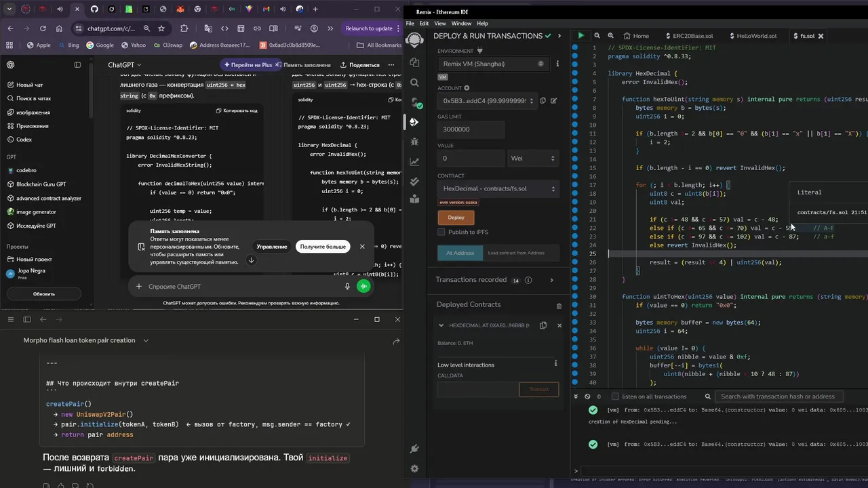Image resolution: width=868 pixels, height=488 pixels.
Task: Enable Publish to IPFS checkbox
Action: (441, 232)
